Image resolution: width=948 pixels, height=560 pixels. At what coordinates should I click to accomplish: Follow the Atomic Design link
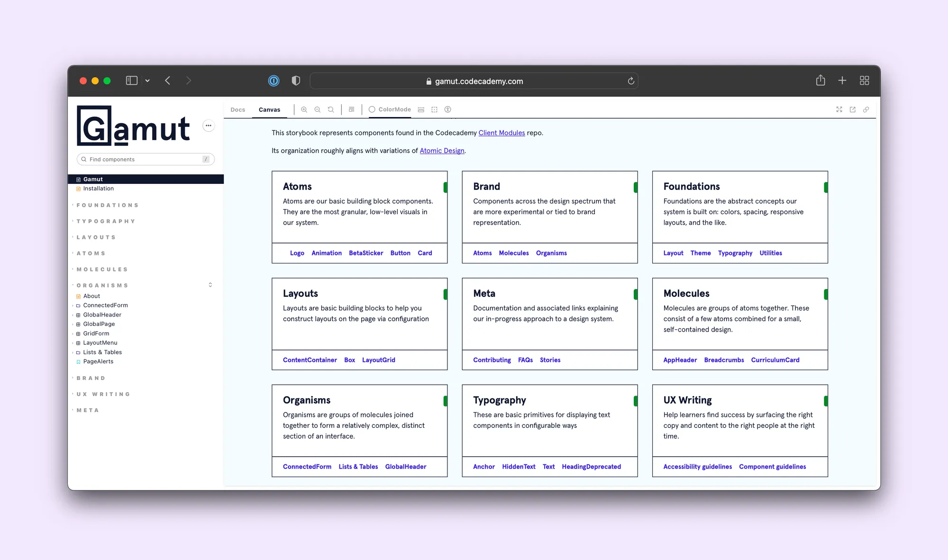coord(442,151)
